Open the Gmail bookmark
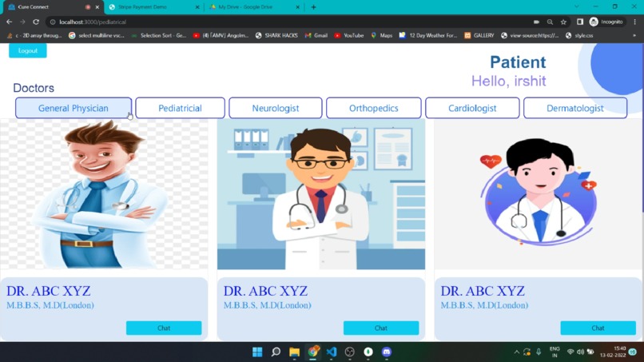Image resolution: width=644 pixels, height=362 pixels. (x=316, y=35)
